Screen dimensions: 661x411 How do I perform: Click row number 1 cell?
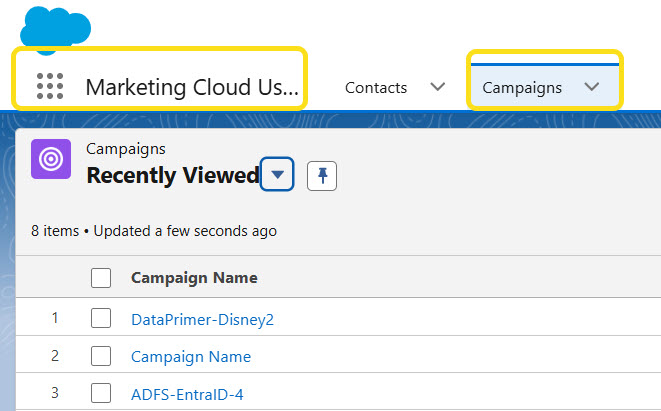[55, 318]
